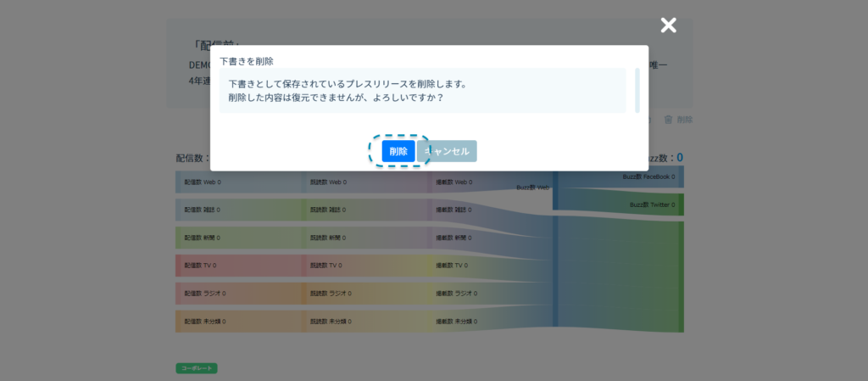The image size is (868, 381).
Task: Click the scrollbar in the delete message box
Action: [x=637, y=89]
